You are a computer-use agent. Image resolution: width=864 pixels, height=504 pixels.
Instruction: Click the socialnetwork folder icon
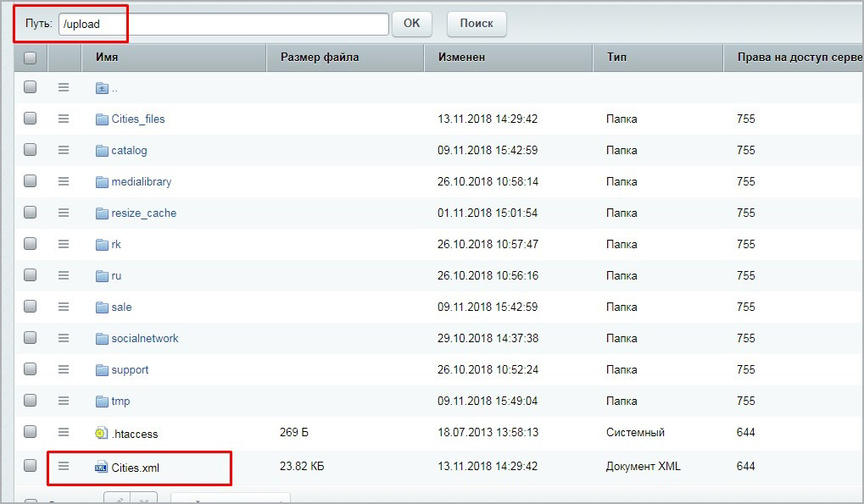pyautogui.click(x=102, y=339)
